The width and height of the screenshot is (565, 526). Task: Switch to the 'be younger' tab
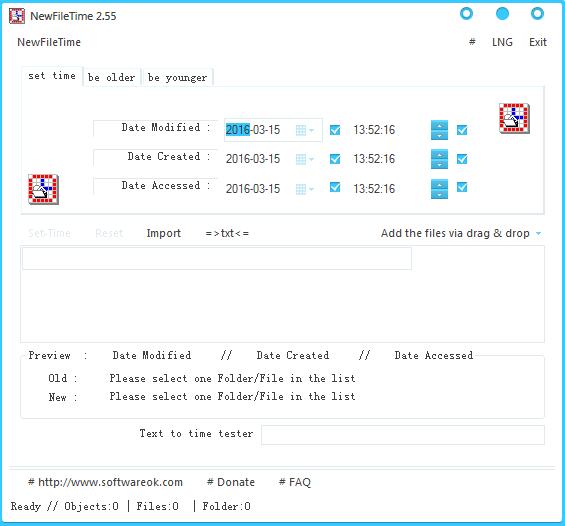[178, 77]
